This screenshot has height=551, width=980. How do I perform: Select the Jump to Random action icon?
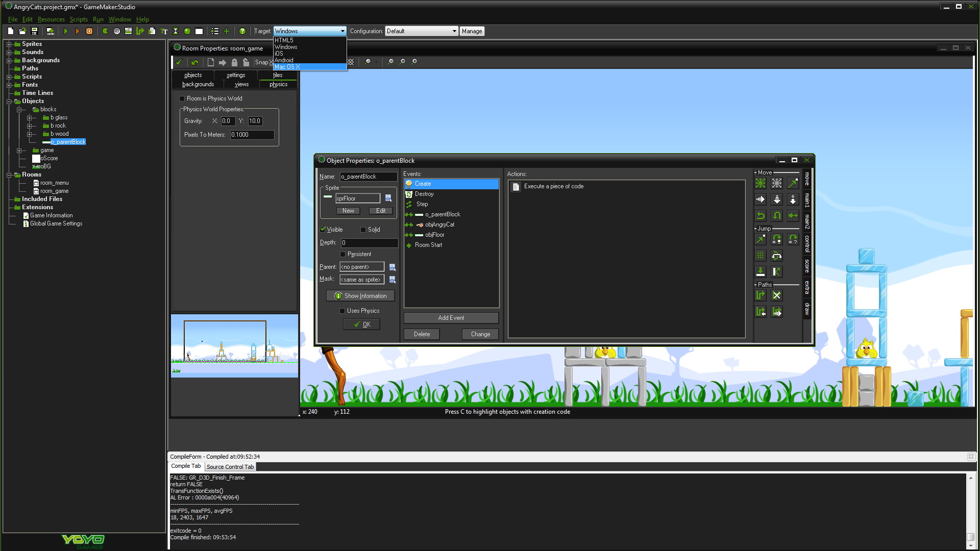tap(793, 239)
